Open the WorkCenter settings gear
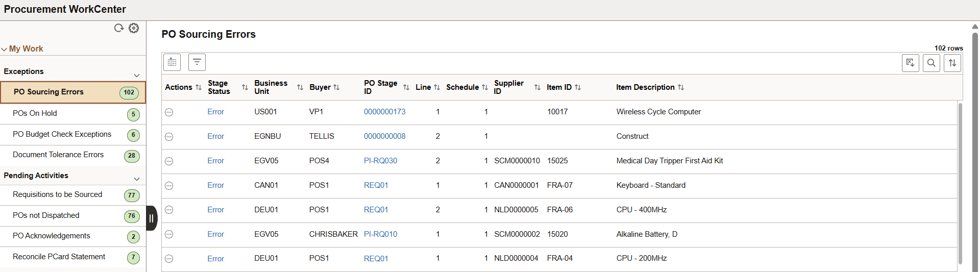Screen dimensions: 980x272 click(134, 28)
